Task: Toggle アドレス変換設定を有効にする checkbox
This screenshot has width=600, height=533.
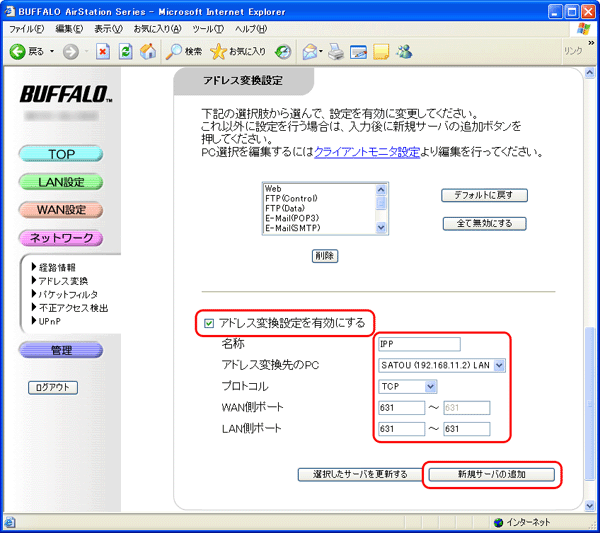Action: point(209,324)
